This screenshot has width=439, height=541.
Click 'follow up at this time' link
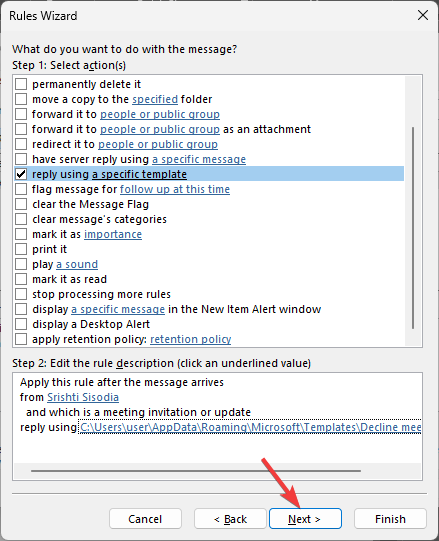(x=175, y=189)
